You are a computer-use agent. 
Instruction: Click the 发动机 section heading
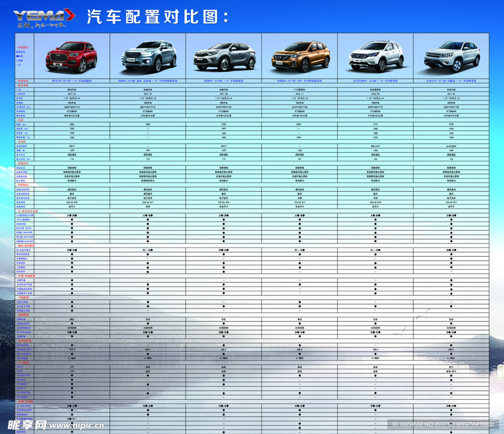[21, 142]
